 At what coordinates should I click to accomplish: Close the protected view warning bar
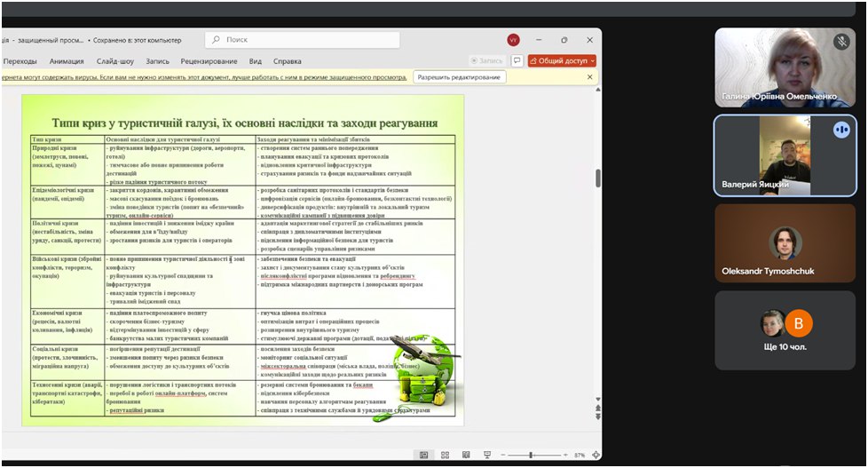pyautogui.click(x=590, y=77)
